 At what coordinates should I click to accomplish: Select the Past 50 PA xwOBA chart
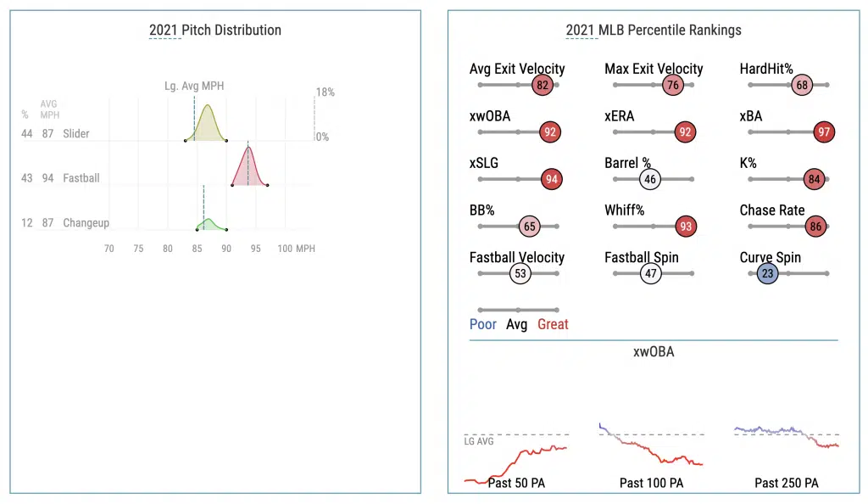coord(515,458)
